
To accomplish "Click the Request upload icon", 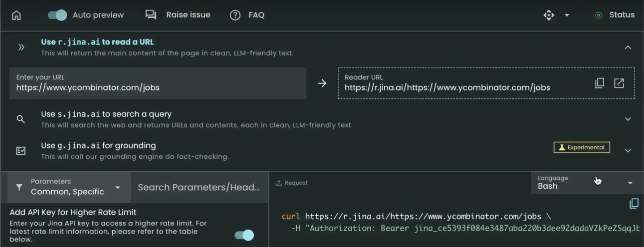I will point(279,183).
